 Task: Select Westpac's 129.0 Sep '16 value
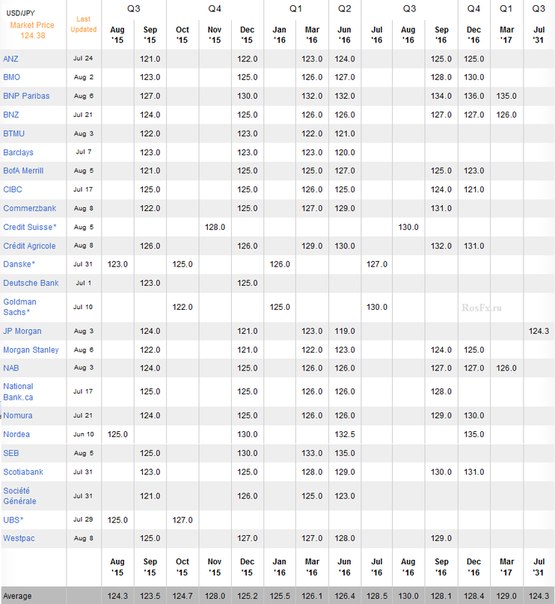point(441,538)
